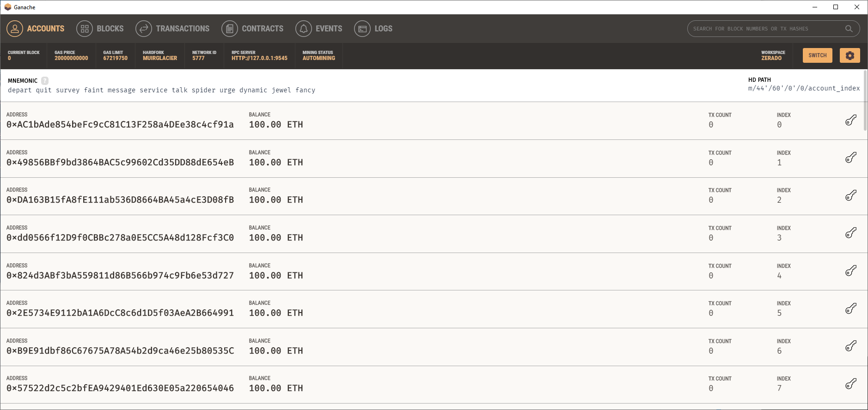The width and height of the screenshot is (868, 410).
Task: Show key for account index 3
Action: click(851, 233)
